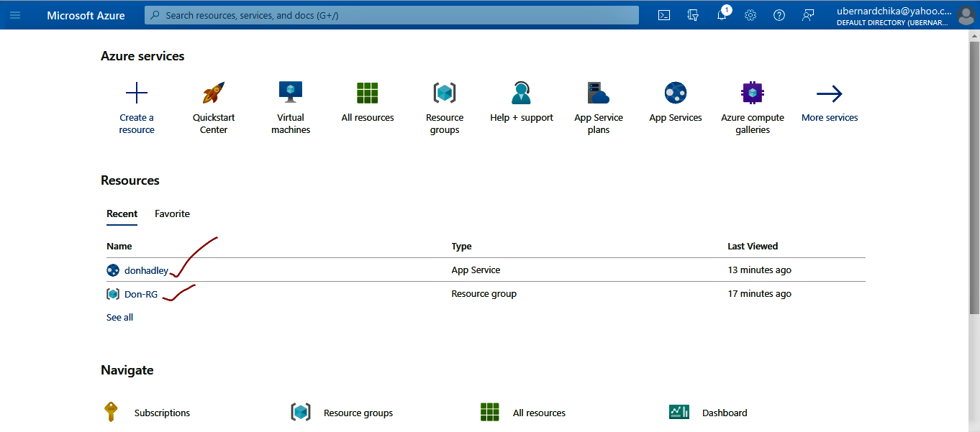This screenshot has width=980, height=432.
Task: Open Virtual machines service icon
Action: point(291,93)
